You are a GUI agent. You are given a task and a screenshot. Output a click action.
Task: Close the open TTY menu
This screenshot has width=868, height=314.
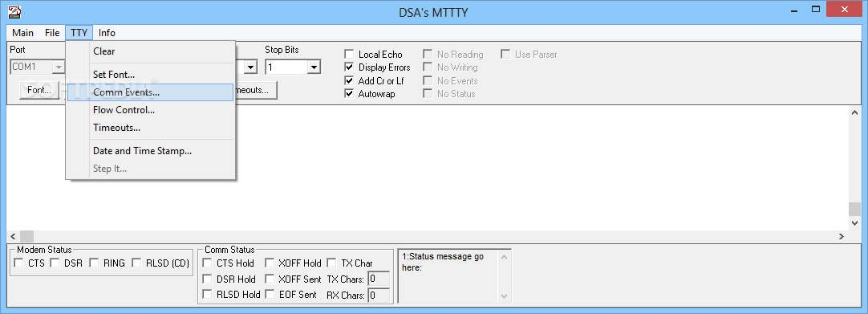point(79,33)
